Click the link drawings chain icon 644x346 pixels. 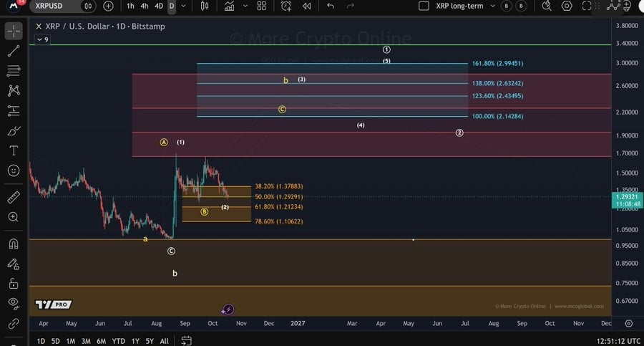(14, 323)
